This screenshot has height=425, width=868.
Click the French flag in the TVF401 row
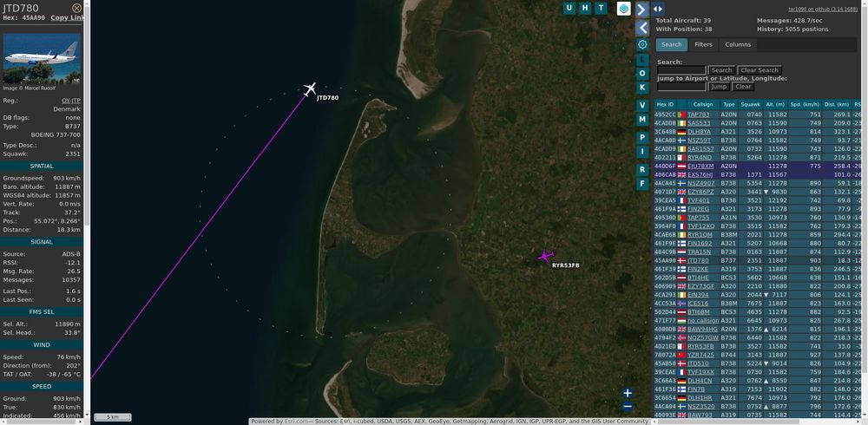click(x=681, y=200)
